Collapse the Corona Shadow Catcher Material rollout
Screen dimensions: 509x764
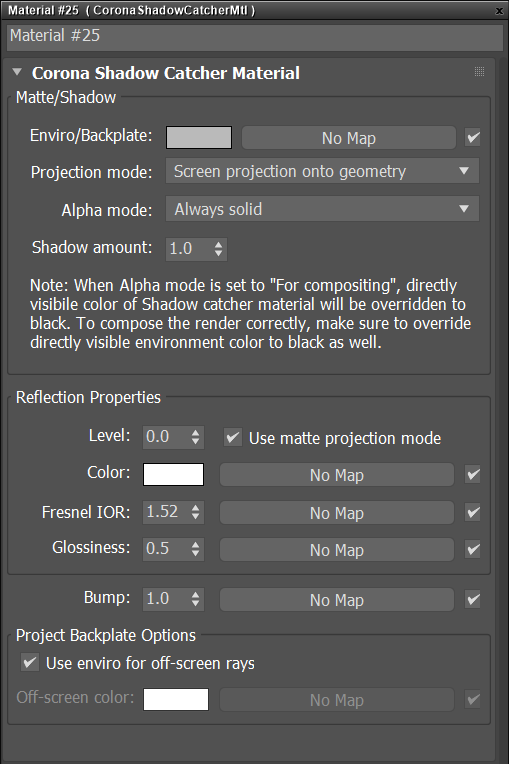(18, 72)
